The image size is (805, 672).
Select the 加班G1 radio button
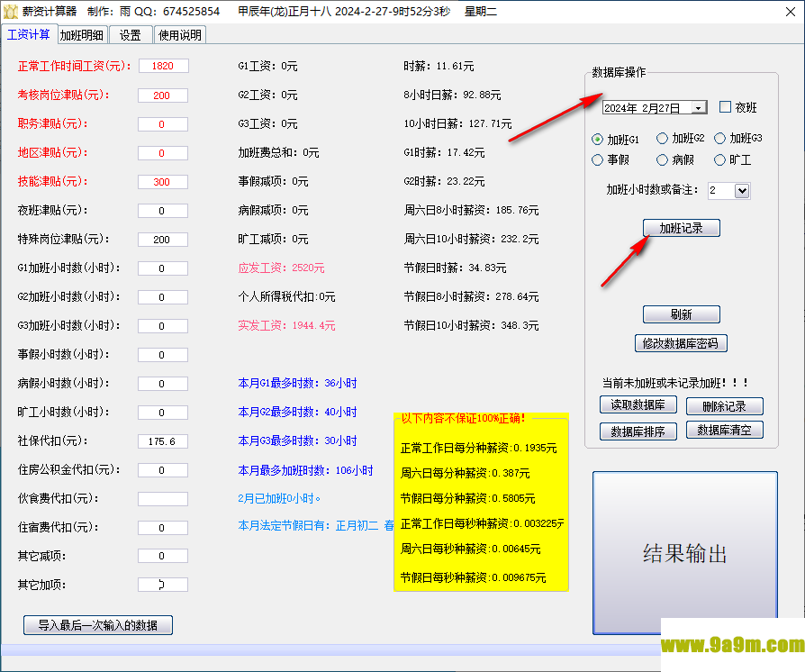tap(597, 140)
